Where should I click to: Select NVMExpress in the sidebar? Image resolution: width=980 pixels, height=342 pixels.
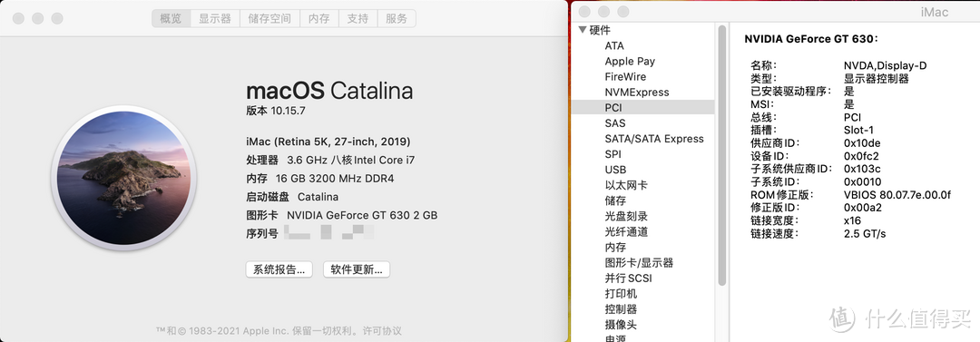pos(637,92)
